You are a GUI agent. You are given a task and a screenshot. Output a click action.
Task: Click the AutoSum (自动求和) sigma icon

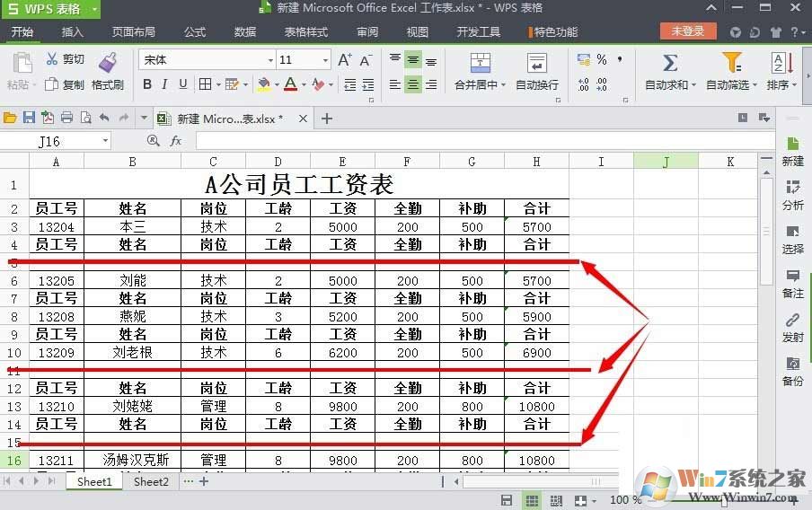(669, 63)
